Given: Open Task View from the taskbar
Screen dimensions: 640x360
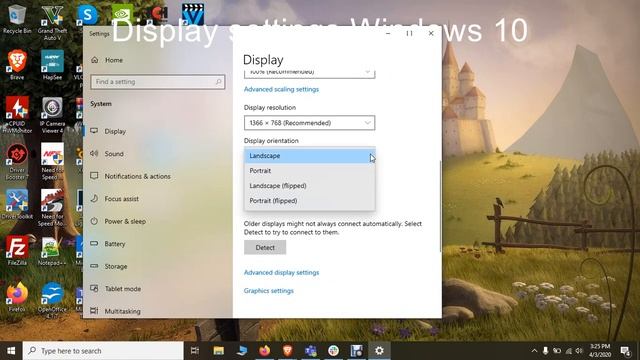Looking at the screenshot, I should tap(195, 351).
